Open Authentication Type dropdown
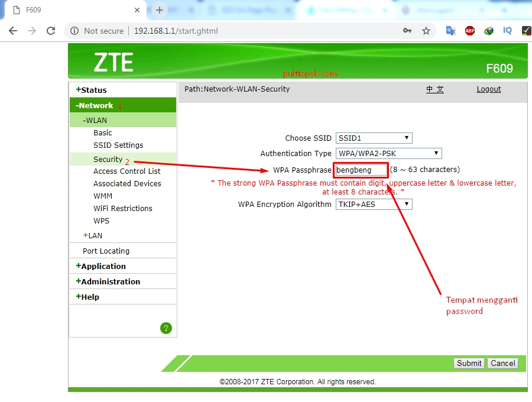The image size is (532, 402). [388, 153]
